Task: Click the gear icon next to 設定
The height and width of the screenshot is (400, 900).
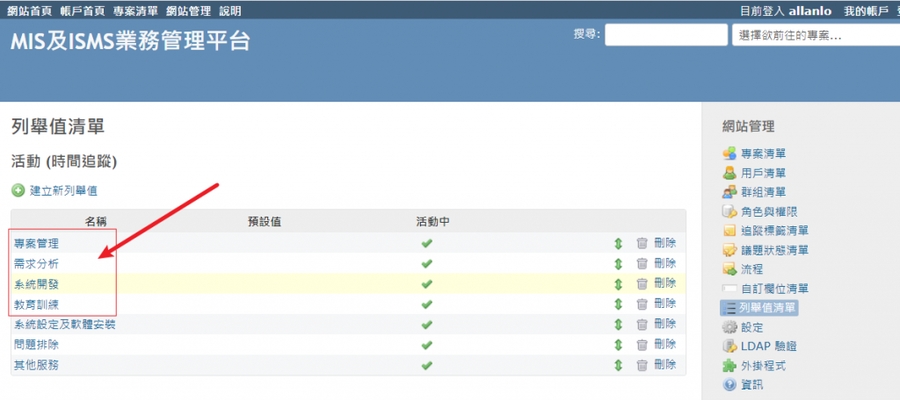Action: click(729, 327)
